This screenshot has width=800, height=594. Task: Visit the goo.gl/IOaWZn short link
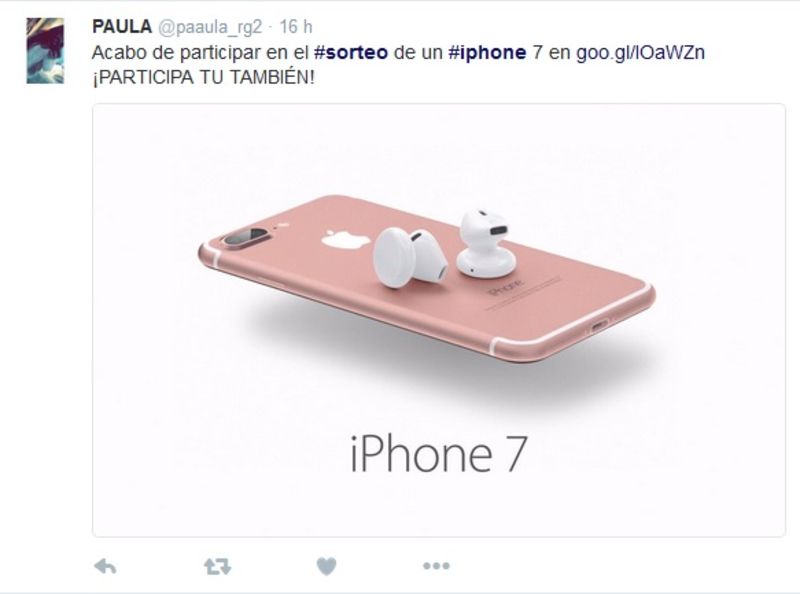[x=640, y=53]
